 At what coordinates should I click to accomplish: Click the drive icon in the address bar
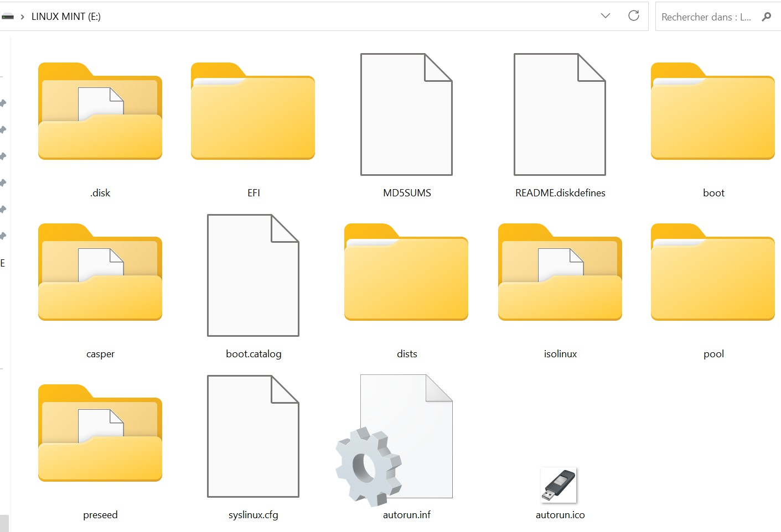[x=7, y=17]
